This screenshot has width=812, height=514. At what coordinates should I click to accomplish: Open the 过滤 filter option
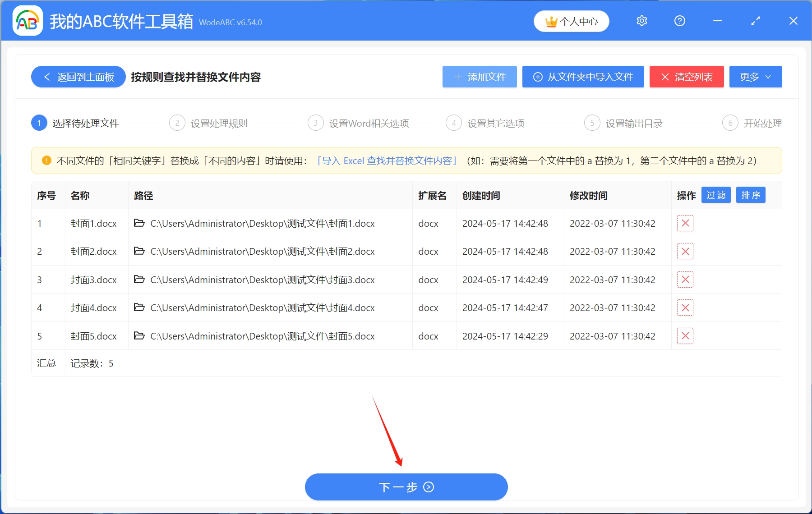[x=715, y=195]
